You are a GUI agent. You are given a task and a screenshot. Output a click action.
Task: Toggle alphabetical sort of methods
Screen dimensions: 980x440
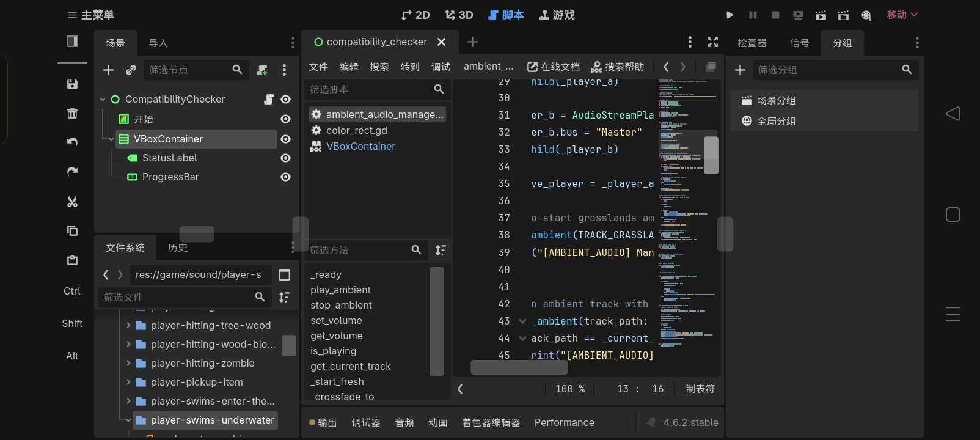pos(441,250)
